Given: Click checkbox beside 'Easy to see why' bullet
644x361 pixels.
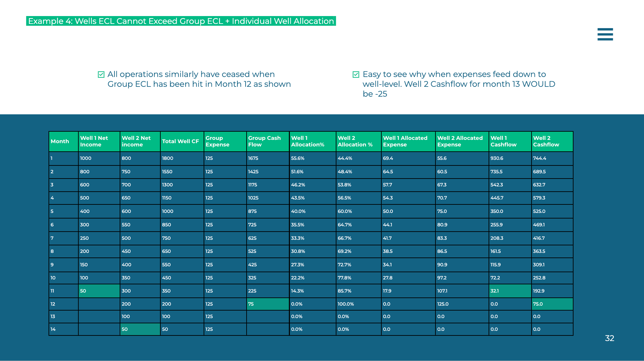Looking at the screenshot, I should [356, 75].
